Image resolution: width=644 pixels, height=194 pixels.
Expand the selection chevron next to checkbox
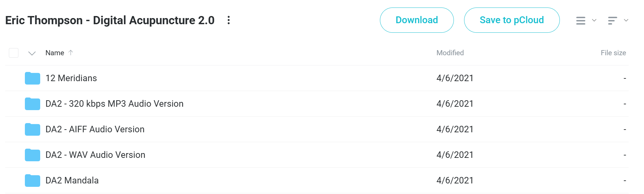32,53
